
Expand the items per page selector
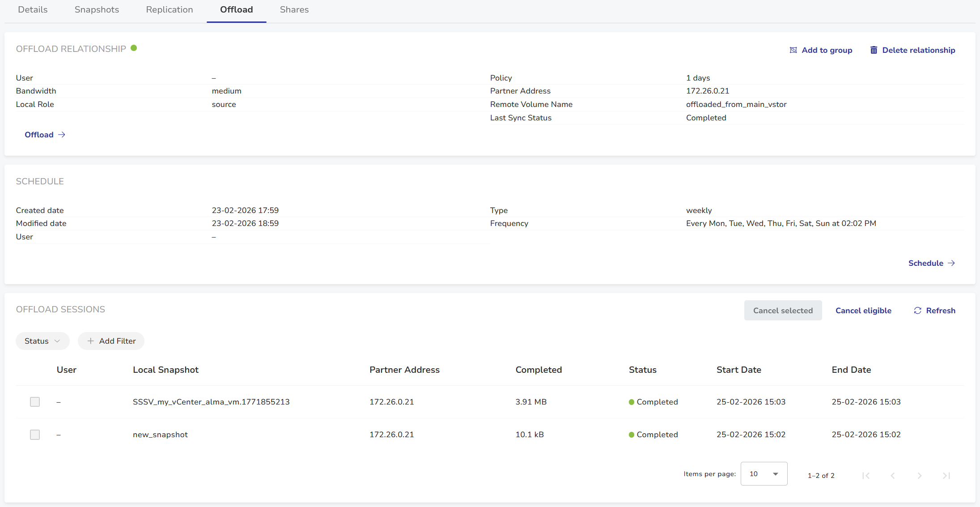(764, 474)
